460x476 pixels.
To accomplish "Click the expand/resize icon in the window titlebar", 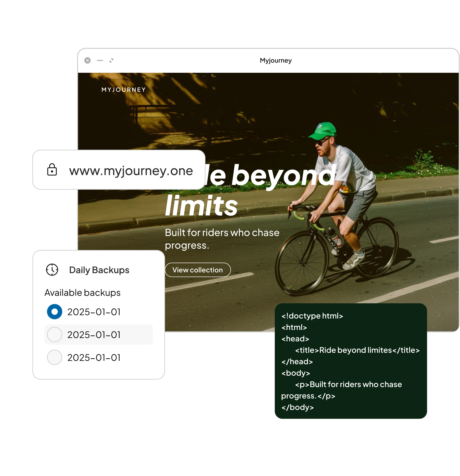I will click(x=112, y=61).
